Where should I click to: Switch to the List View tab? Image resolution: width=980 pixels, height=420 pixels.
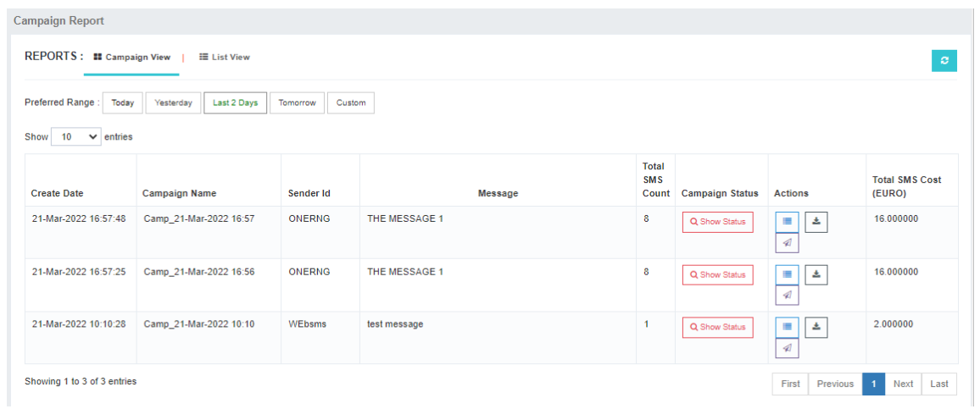click(225, 58)
